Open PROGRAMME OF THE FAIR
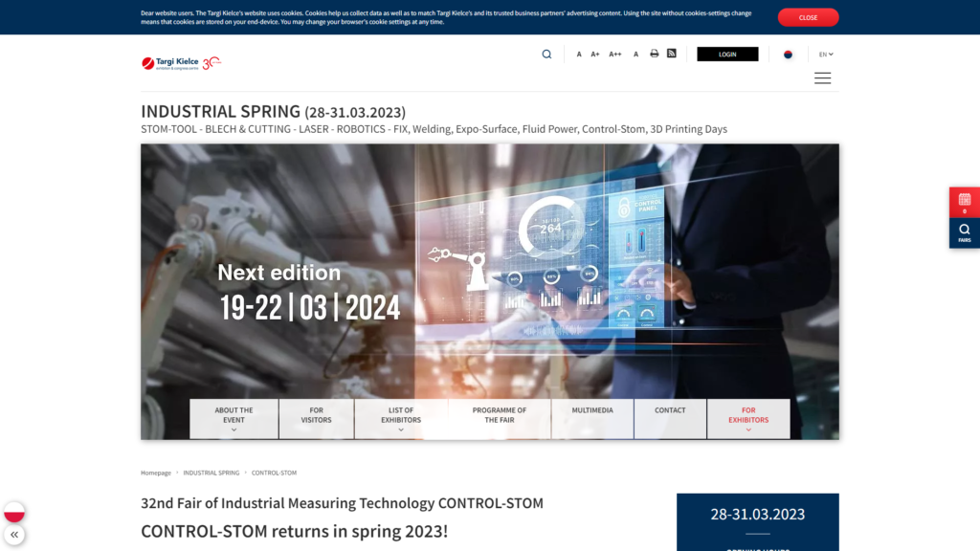Screen dimensions: 980x551 500,419
